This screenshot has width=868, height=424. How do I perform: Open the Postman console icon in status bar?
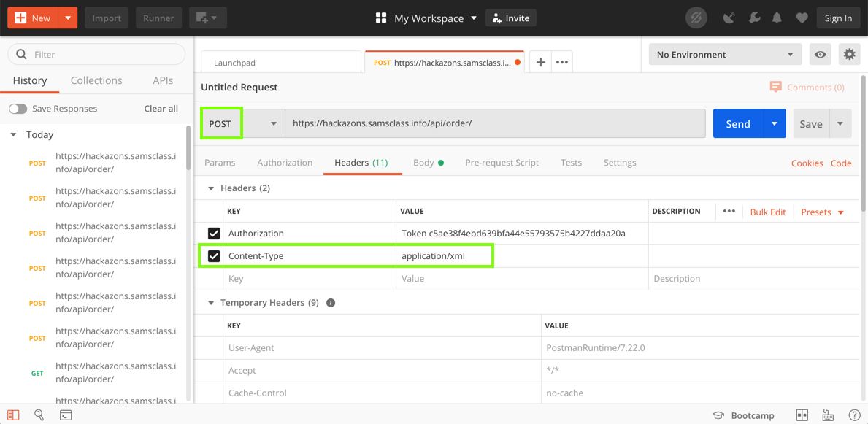pos(66,415)
